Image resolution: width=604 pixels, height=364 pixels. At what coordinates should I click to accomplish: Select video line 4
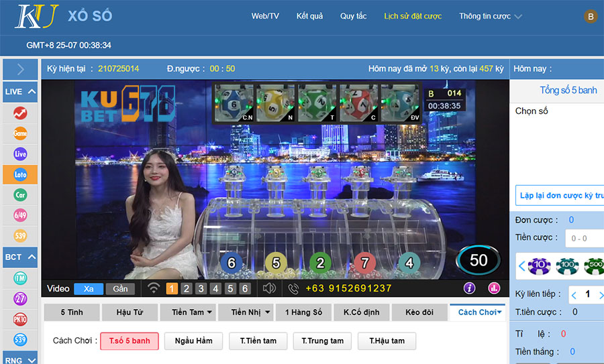[215, 288]
